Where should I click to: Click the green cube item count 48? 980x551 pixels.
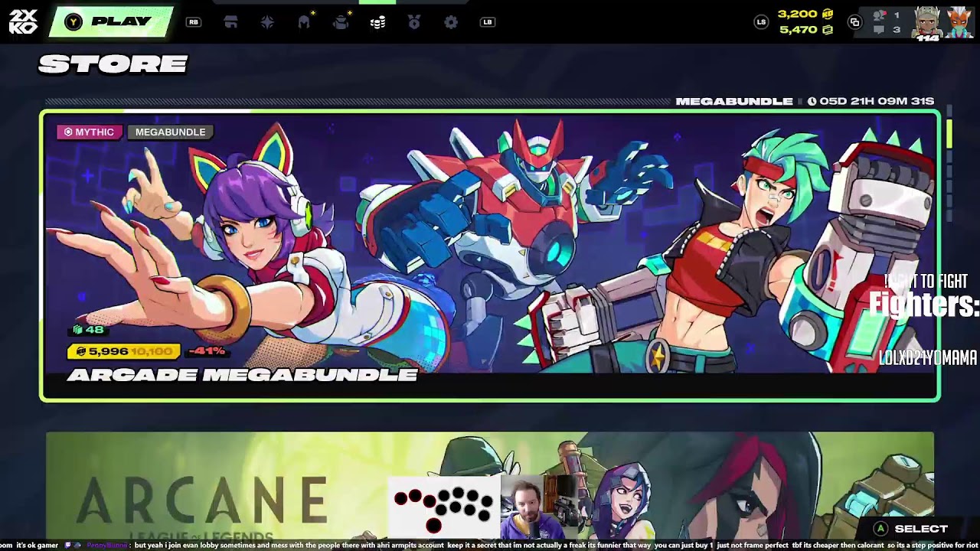click(x=88, y=330)
